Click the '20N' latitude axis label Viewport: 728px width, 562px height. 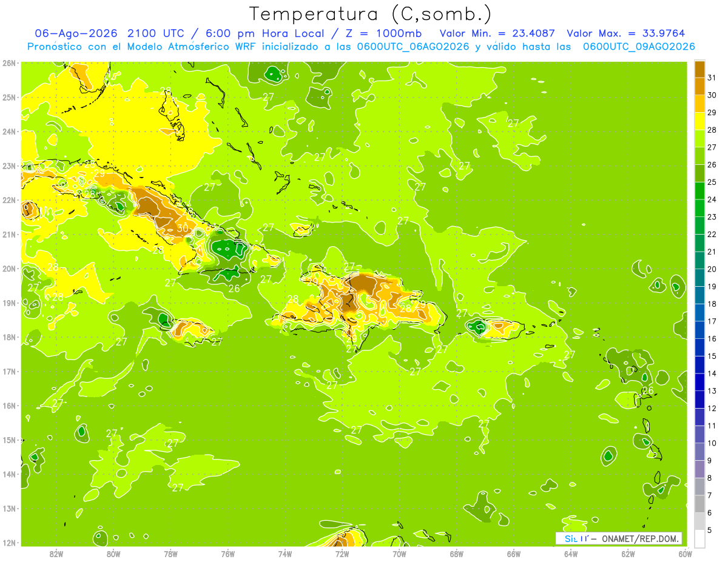click(8, 269)
